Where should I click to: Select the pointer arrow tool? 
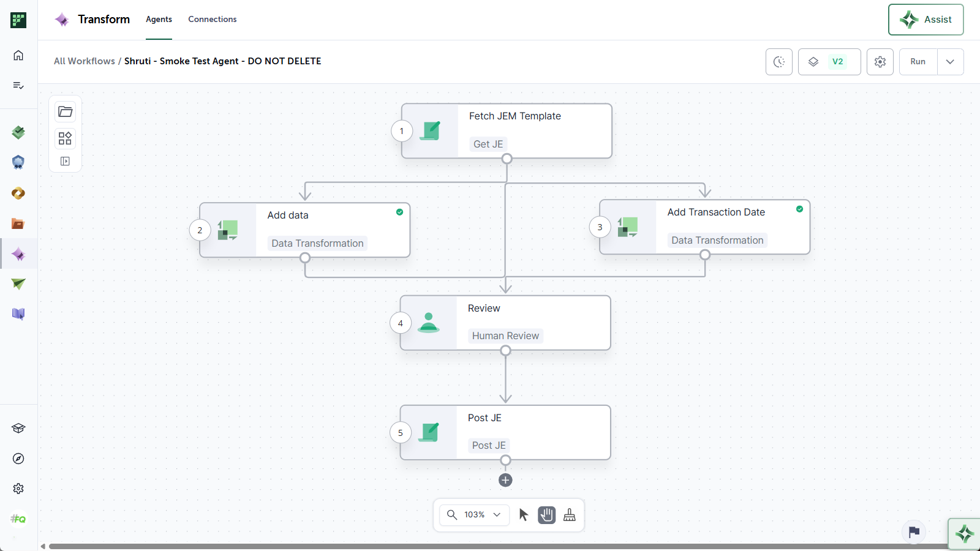point(523,515)
